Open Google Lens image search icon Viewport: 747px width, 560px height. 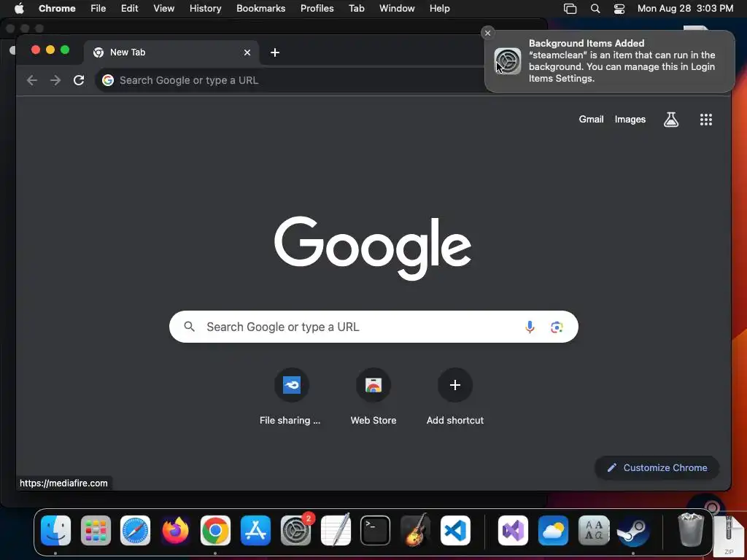(557, 327)
